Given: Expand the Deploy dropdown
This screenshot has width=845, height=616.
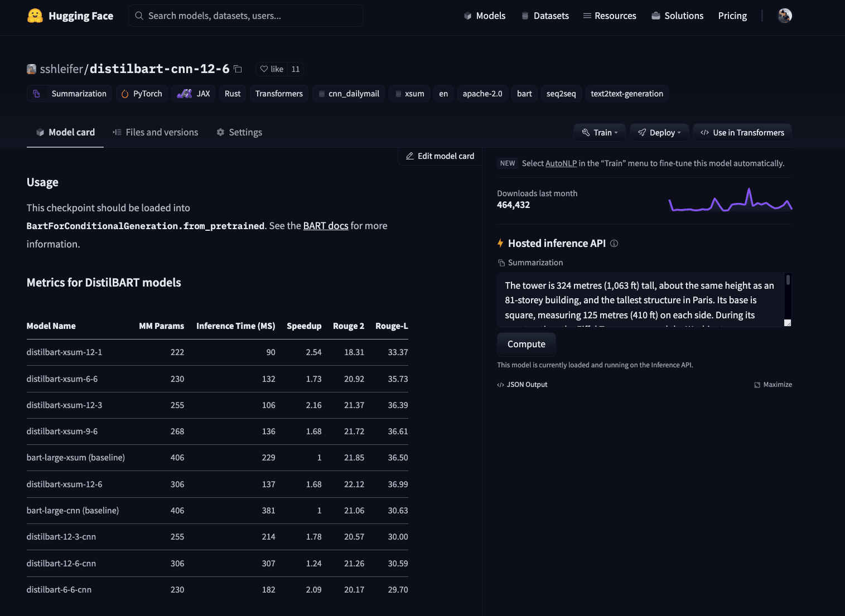Looking at the screenshot, I should point(659,133).
